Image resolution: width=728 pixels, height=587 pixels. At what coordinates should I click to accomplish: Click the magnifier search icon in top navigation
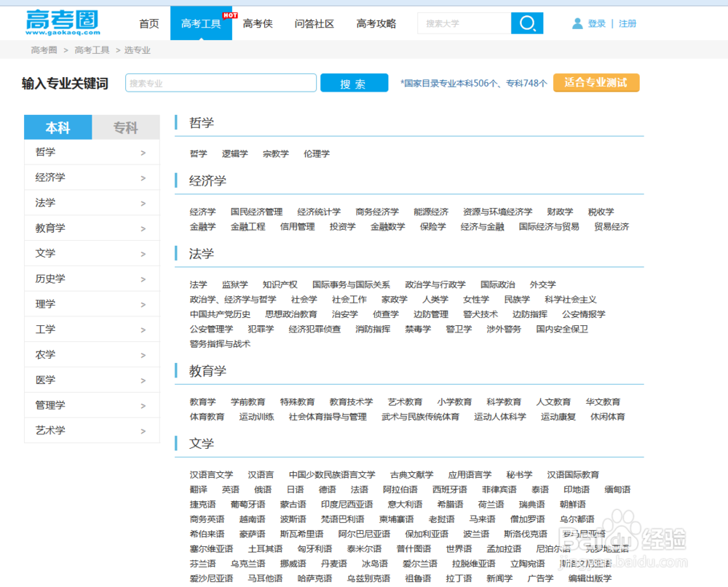pyautogui.click(x=526, y=23)
